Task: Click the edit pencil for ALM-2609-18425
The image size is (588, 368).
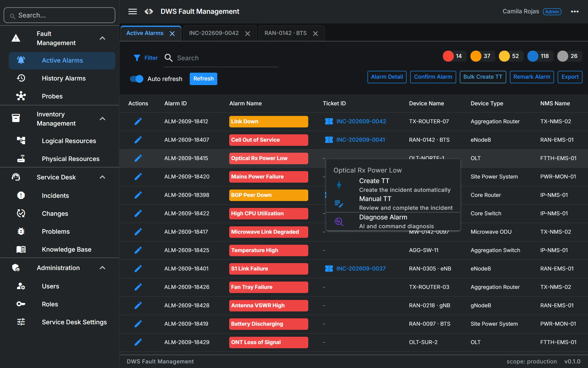Action: click(x=138, y=250)
